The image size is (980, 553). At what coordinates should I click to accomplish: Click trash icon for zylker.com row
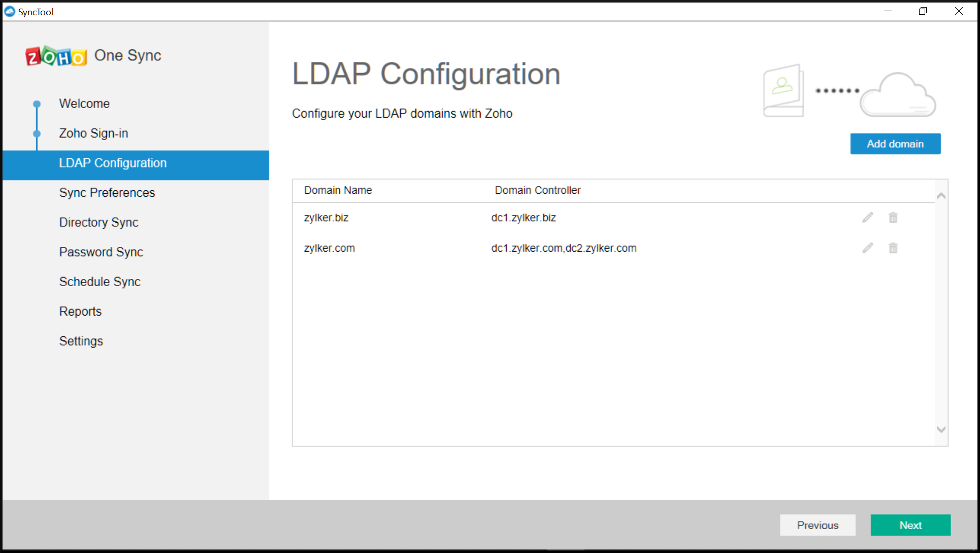(x=893, y=248)
